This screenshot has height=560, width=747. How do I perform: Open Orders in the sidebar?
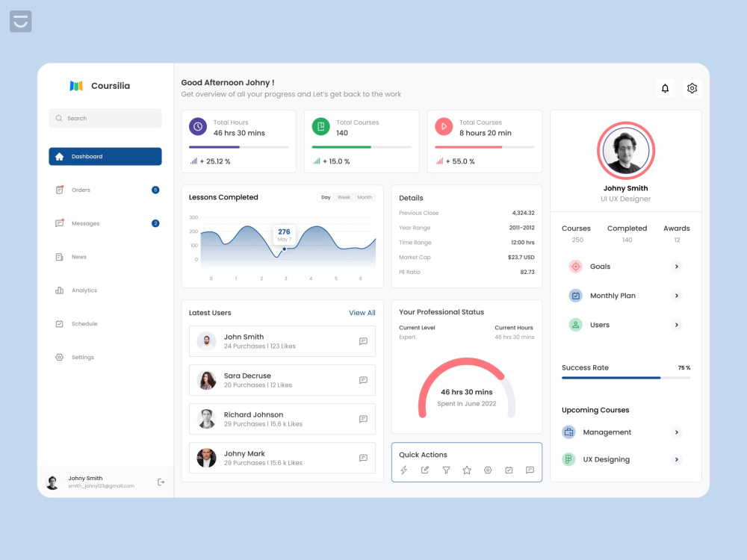(x=105, y=190)
